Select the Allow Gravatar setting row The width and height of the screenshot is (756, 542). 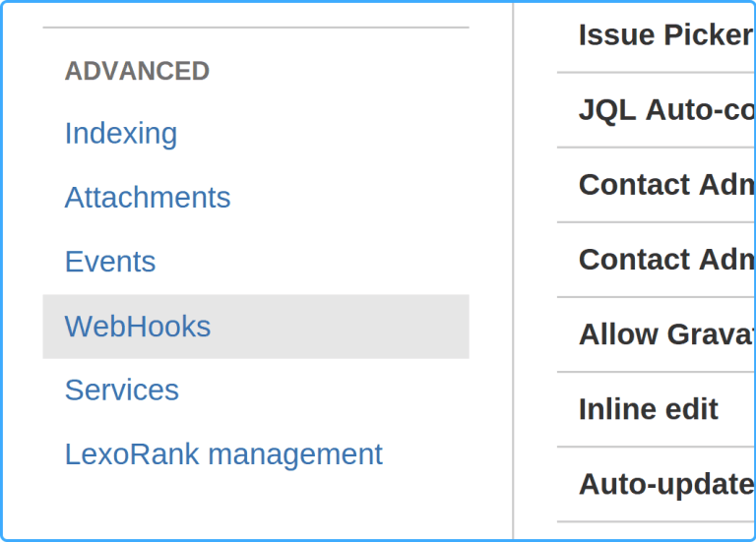[x=665, y=334]
